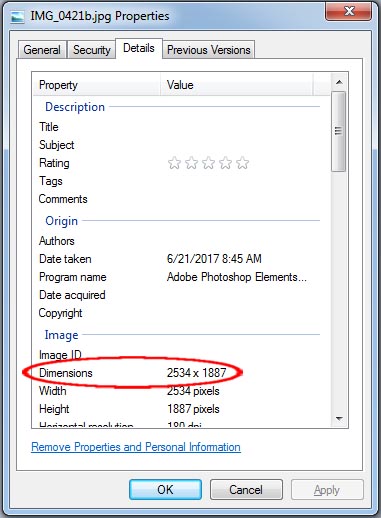Select the Date taken label
The height and width of the screenshot is (518, 381).
[65, 259]
